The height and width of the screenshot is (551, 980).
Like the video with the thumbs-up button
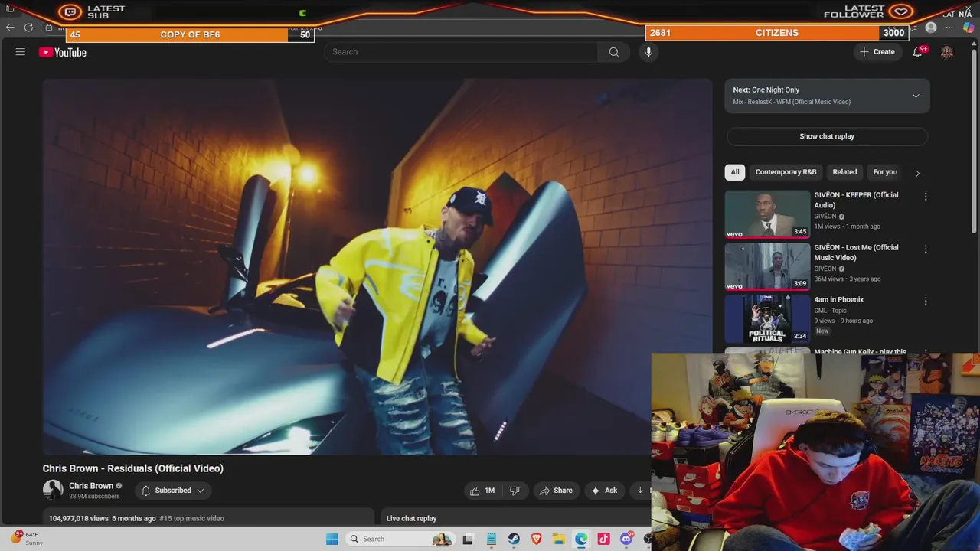(x=482, y=491)
